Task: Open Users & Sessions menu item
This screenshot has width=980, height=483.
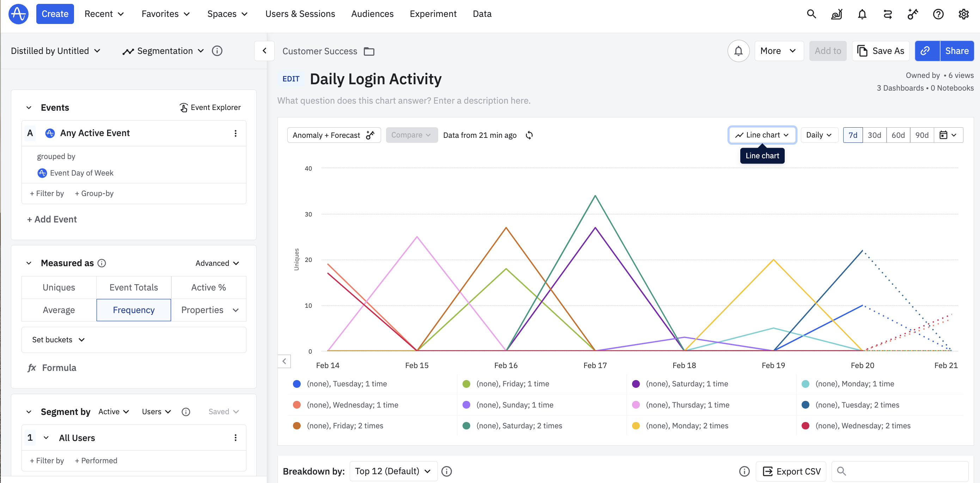Action: pos(300,14)
